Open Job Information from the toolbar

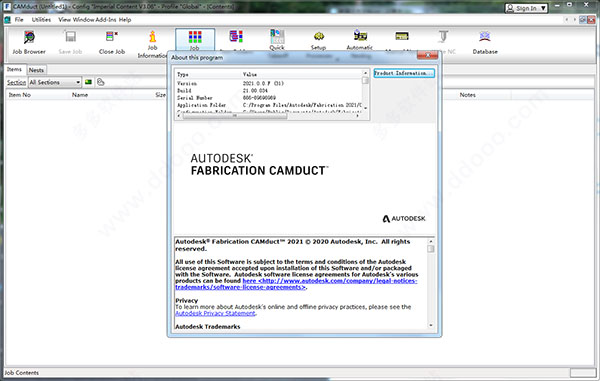153,44
